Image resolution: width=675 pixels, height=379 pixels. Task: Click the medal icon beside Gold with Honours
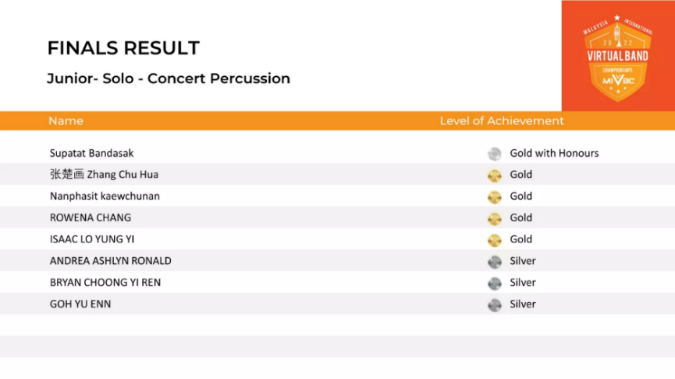click(x=495, y=154)
